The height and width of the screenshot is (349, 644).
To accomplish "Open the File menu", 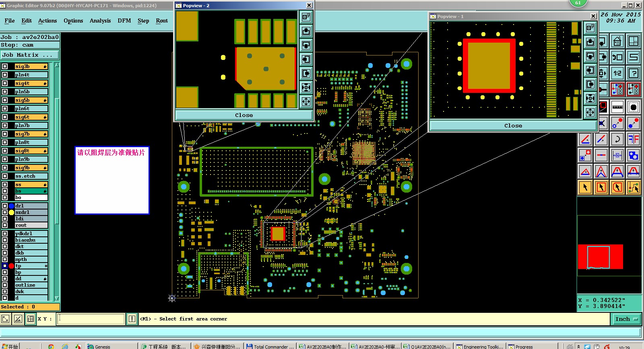I will (x=10, y=21).
